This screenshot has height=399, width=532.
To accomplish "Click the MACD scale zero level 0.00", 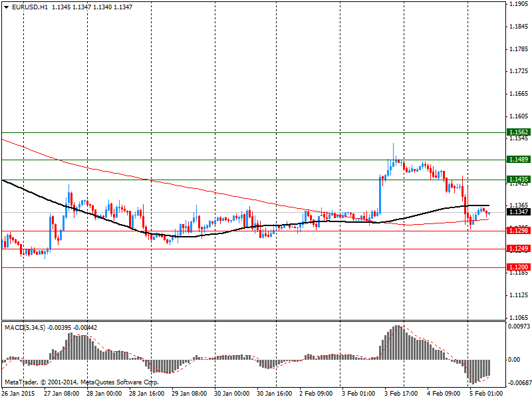I will point(515,360).
